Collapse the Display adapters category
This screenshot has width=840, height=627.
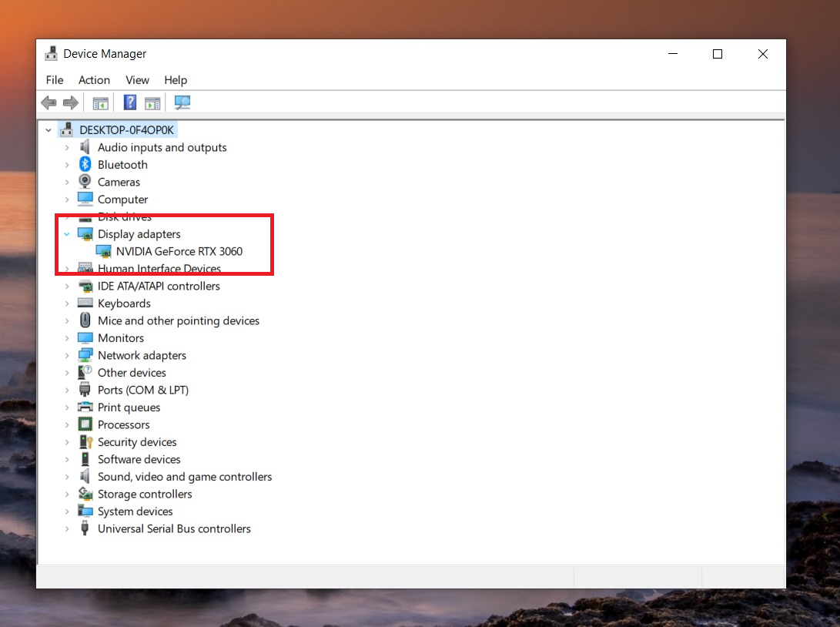click(67, 234)
